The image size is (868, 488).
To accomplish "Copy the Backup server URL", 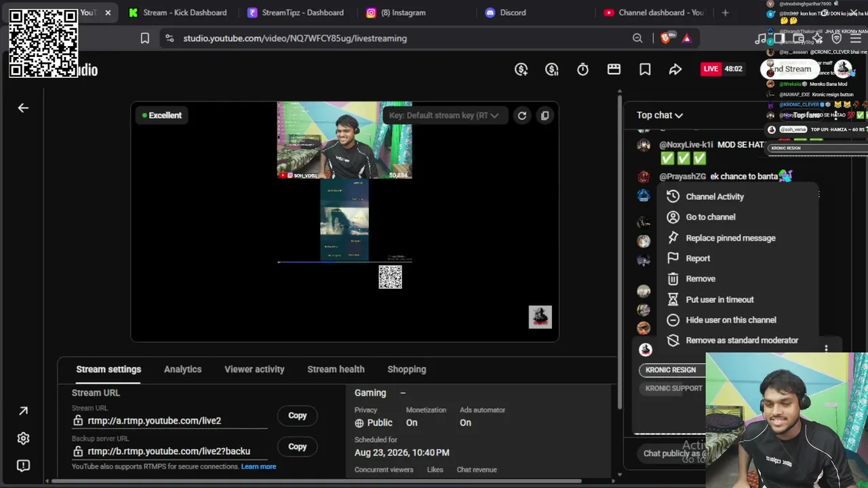I will [x=298, y=447].
